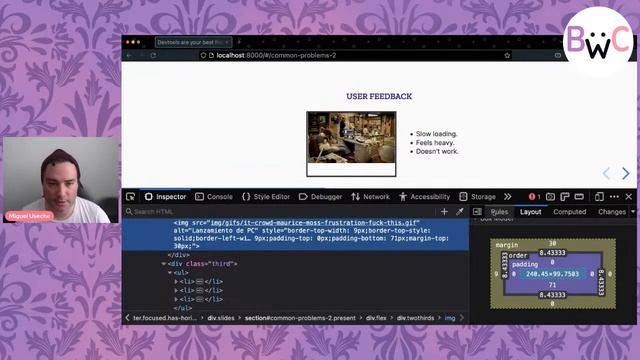Screen dimensions: 640x360
Task: Open the Style Editor panel
Action: point(266,197)
